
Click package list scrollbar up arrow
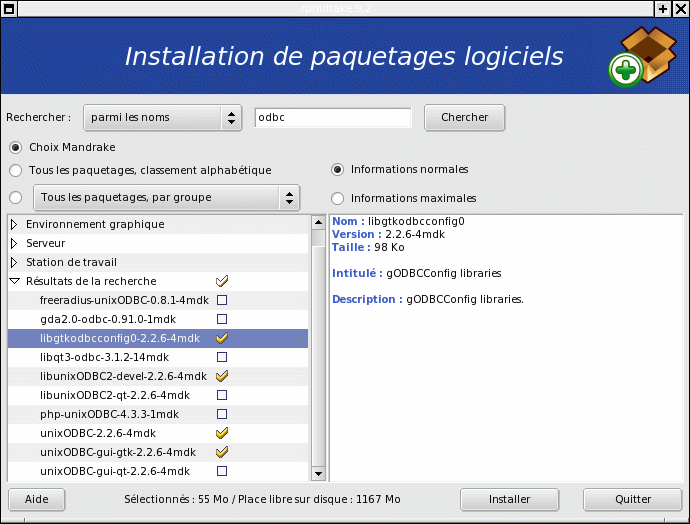pos(318,222)
